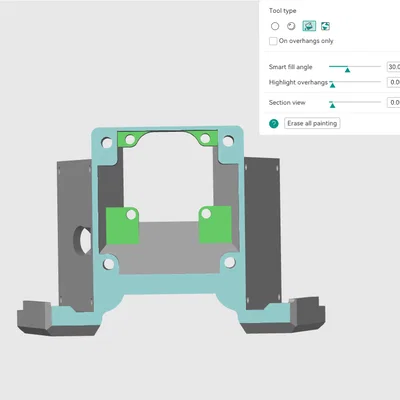Select the circle brush tool type
The image size is (400, 400).
point(275,26)
